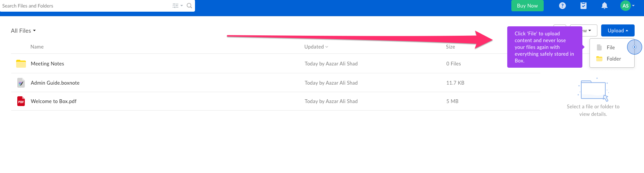The width and height of the screenshot is (644, 173).
Task: Click the Buy Now button
Action: [527, 6]
